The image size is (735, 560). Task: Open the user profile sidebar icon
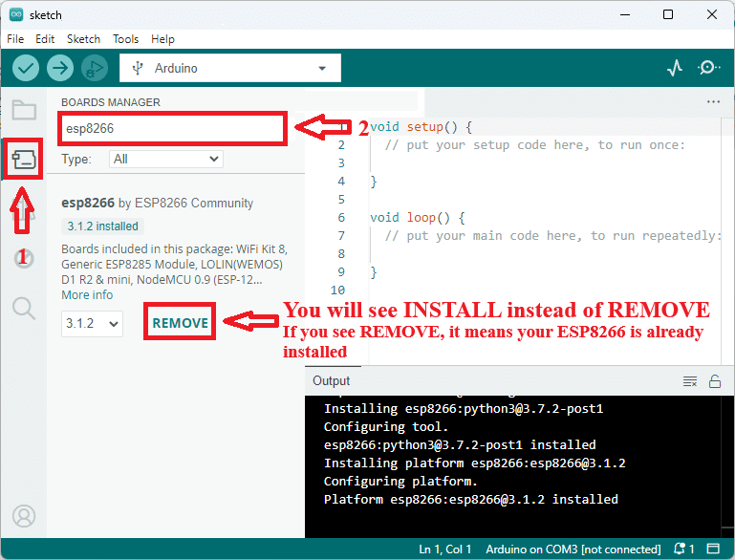tap(24, 516)
